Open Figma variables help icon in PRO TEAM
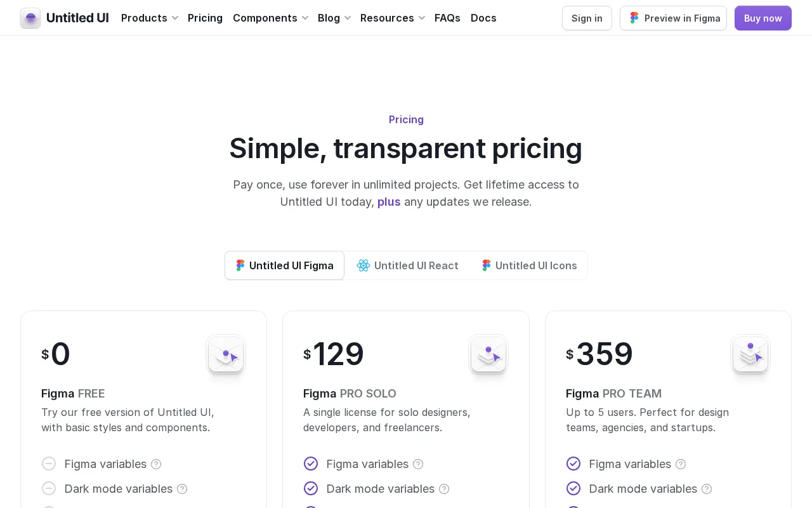812x508 pixels. click(681, 464)
